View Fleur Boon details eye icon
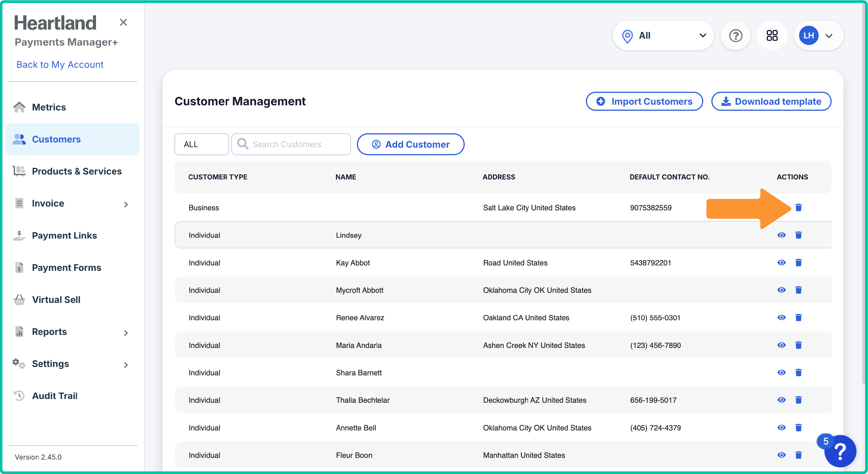This screenshot has height=474, width=868. coord(781,455)
